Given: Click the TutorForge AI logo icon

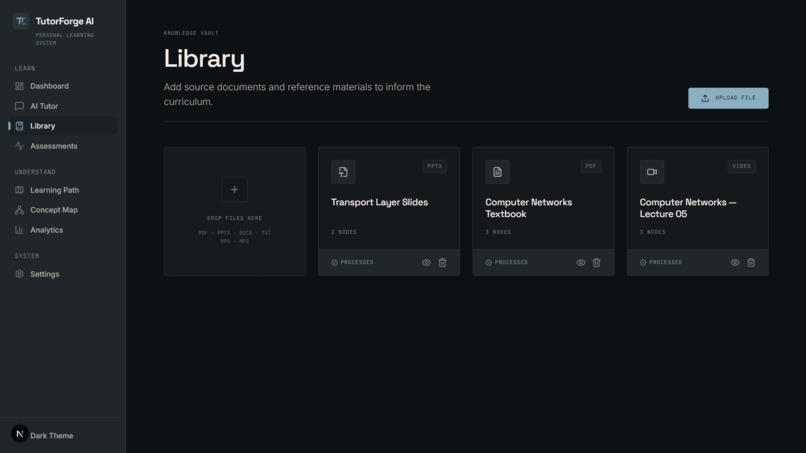Looking at the screenshot, I should point(21,21).
